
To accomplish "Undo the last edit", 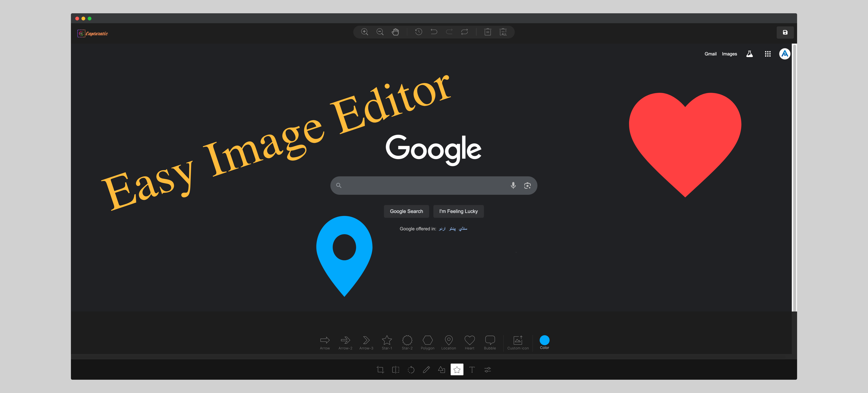I will pyautogui.click(x=434, y=32).
